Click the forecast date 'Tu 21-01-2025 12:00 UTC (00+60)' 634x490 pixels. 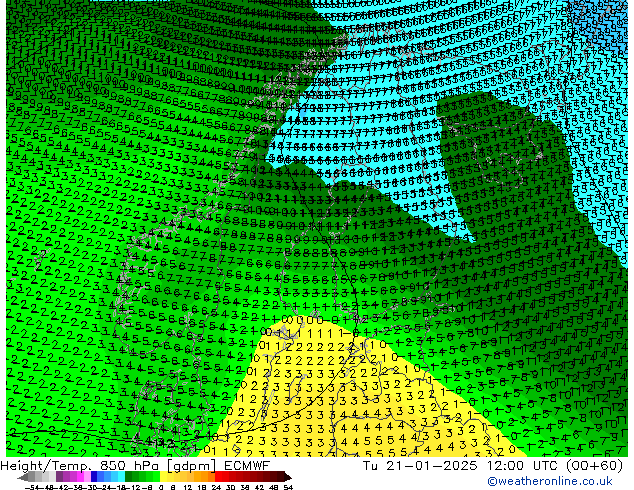(x=493, y=466)
